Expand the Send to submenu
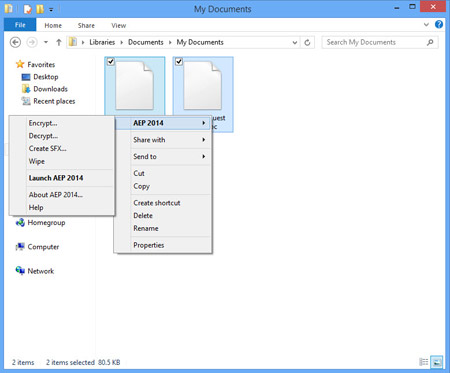Viewport: 450px width, 373px height. [x=163, y=157]
